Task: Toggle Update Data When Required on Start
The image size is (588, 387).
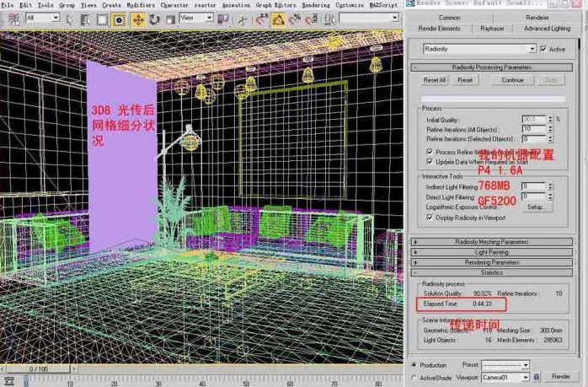Action: (430, 162)
